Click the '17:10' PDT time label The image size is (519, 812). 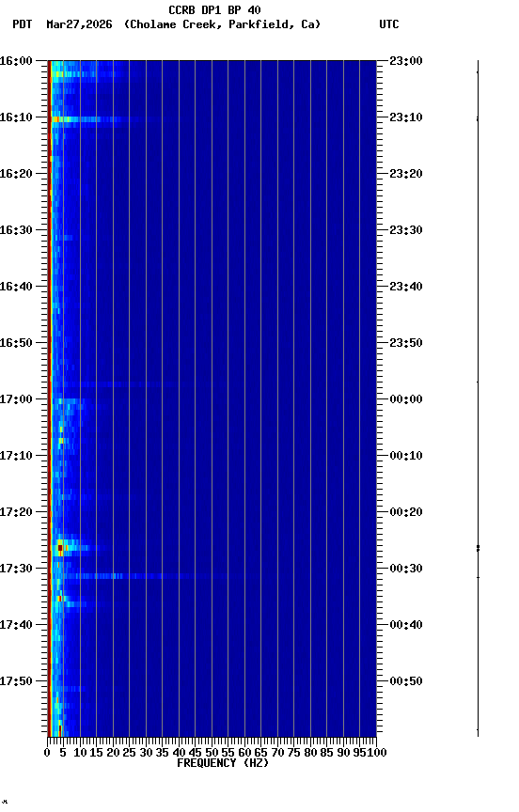pos(16,456)
